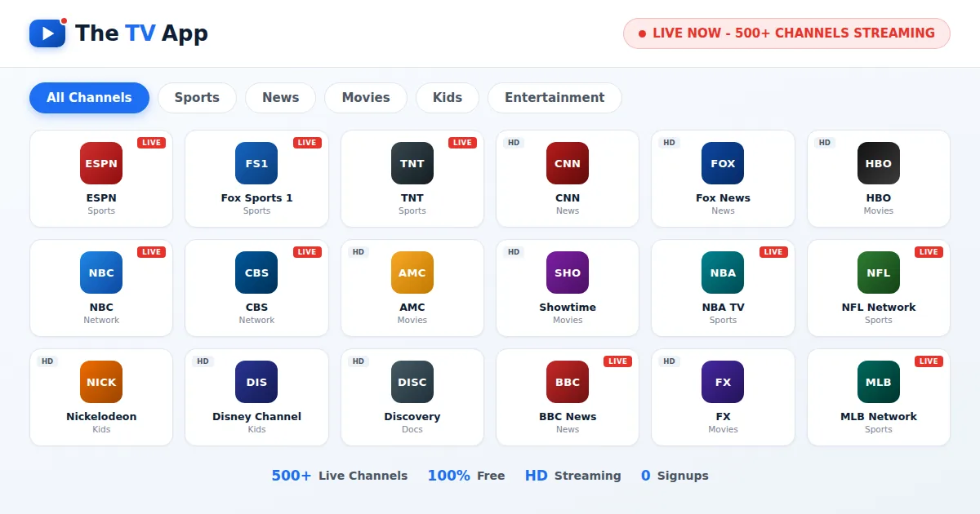Click The TV App title text

(141, 33)
